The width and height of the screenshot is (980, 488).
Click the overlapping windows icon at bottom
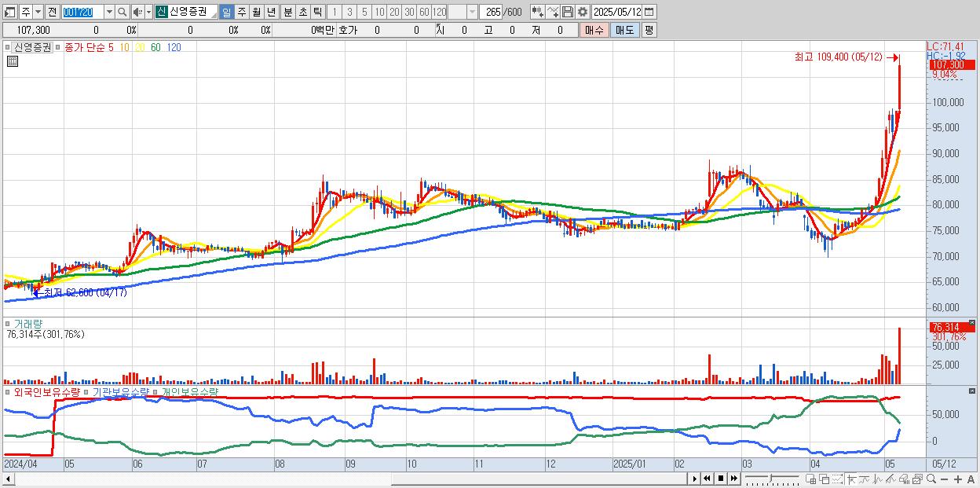(824, 479)
